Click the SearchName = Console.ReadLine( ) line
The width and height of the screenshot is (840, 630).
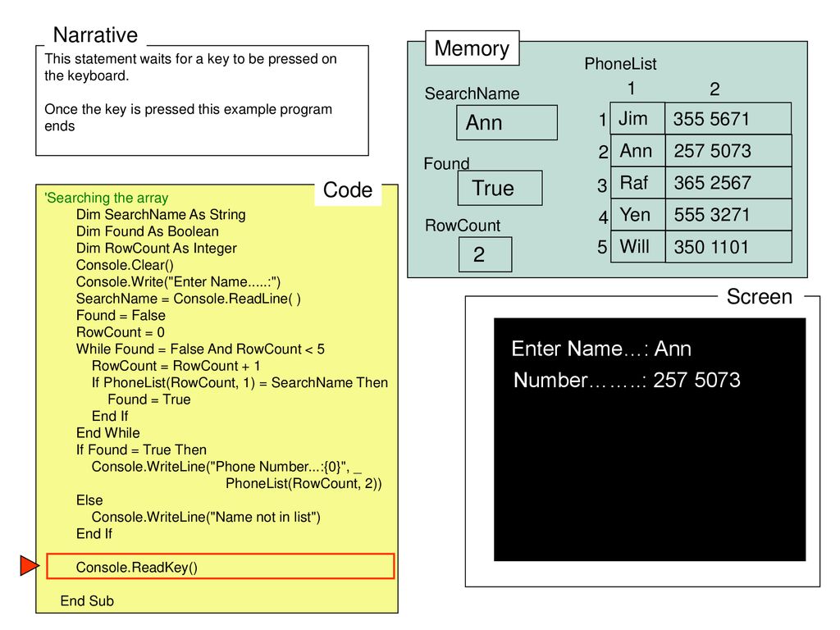point(189,299)
